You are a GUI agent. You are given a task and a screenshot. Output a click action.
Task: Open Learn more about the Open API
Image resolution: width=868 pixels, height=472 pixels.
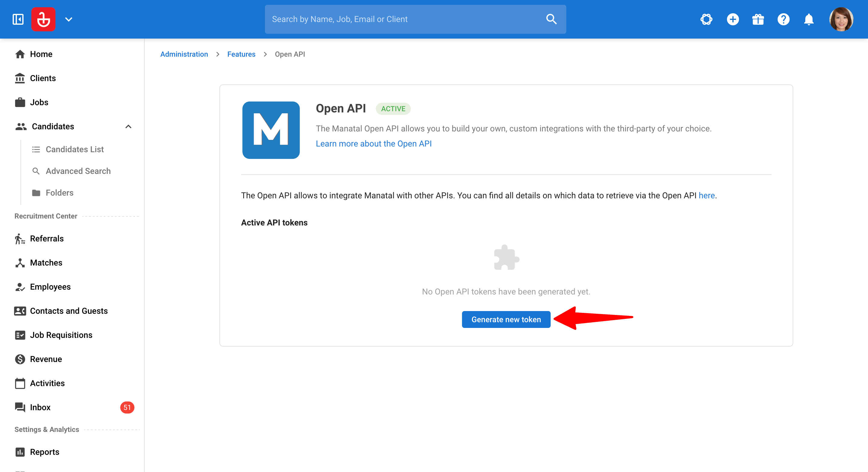coord(374,144)
